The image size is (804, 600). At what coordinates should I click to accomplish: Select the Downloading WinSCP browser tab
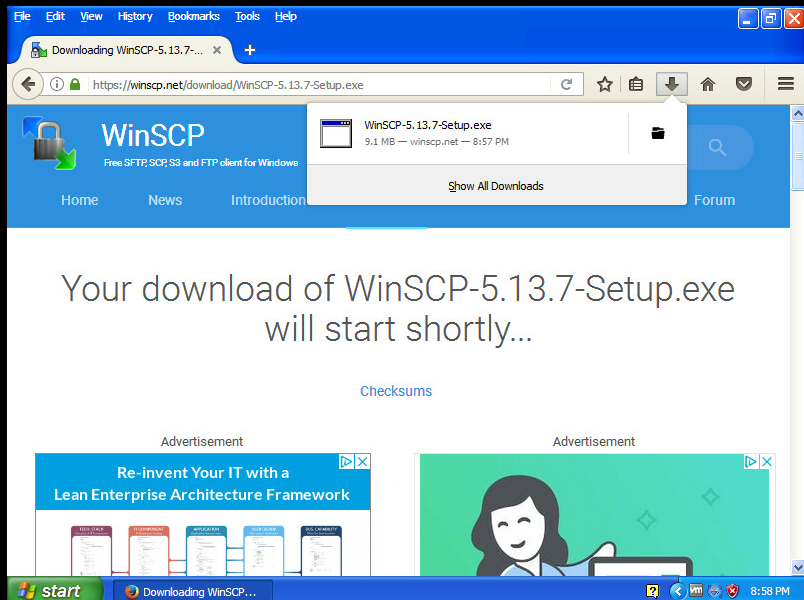point(127,50)
